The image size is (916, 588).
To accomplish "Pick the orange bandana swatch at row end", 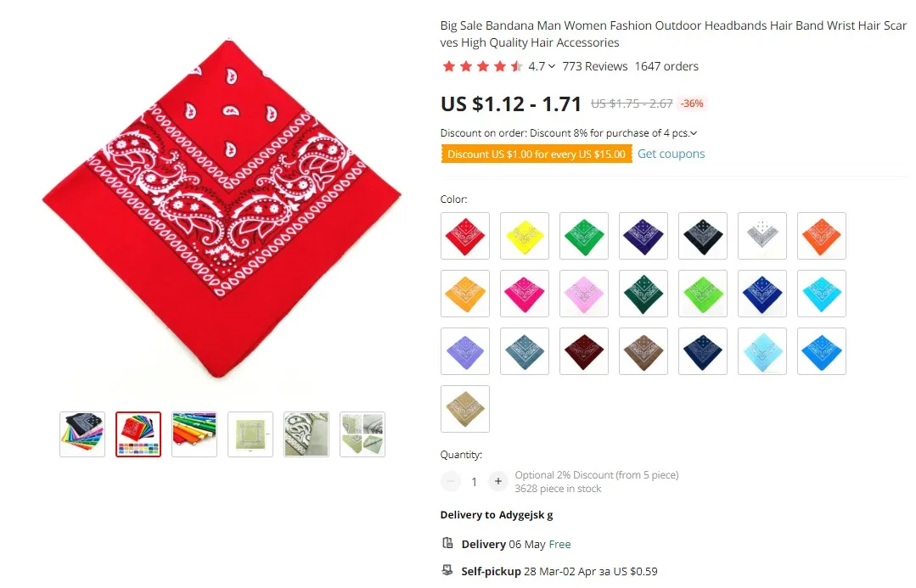I will [x=822, y=236].
